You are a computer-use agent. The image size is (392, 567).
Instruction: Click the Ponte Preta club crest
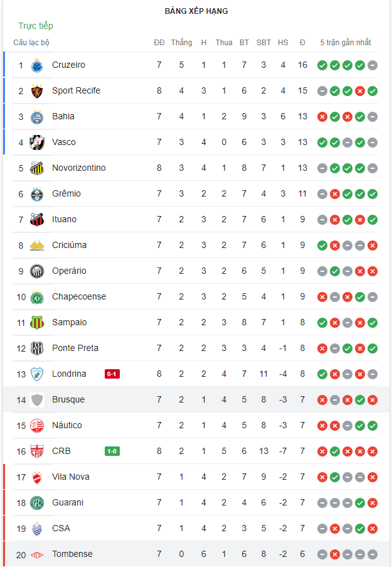[37, 348]
